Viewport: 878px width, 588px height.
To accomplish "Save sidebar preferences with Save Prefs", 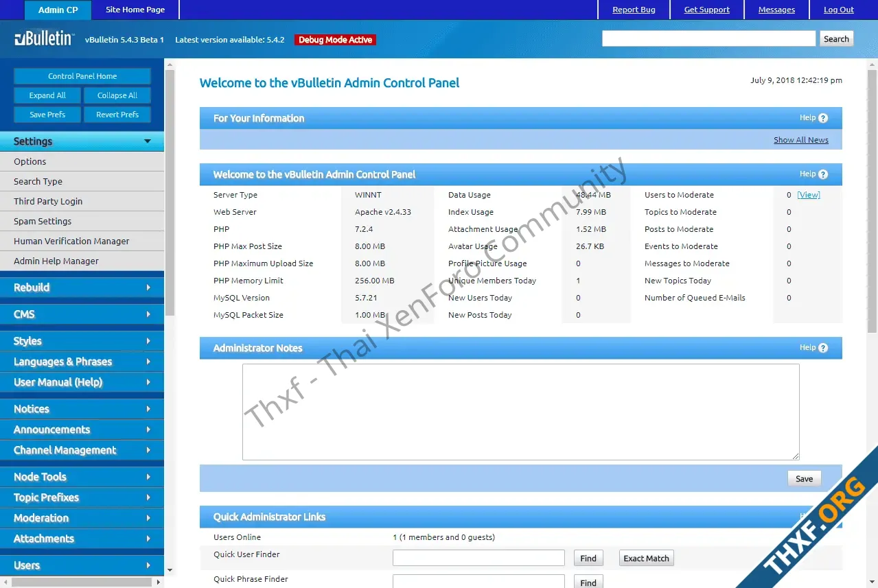I will point(47,115).
